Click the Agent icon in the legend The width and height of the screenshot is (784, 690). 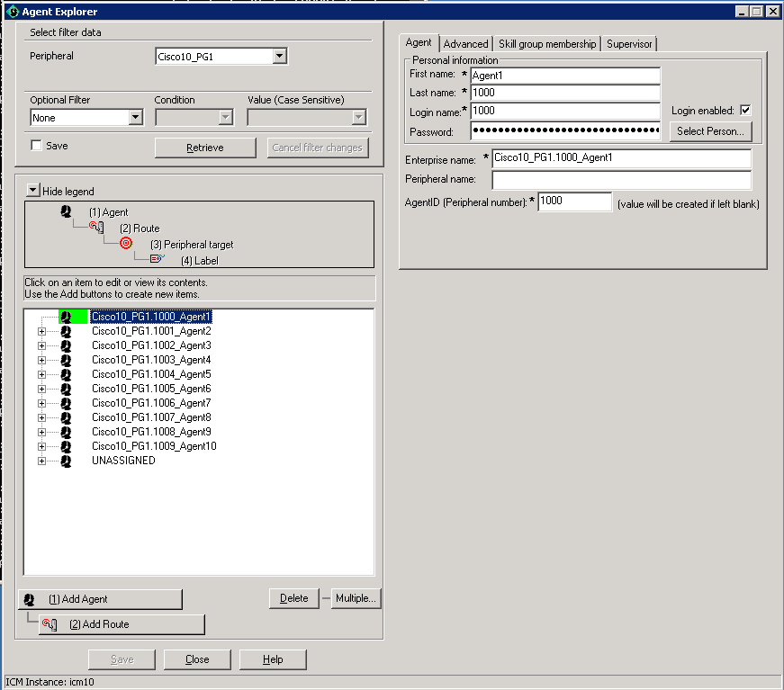point(66,211)
